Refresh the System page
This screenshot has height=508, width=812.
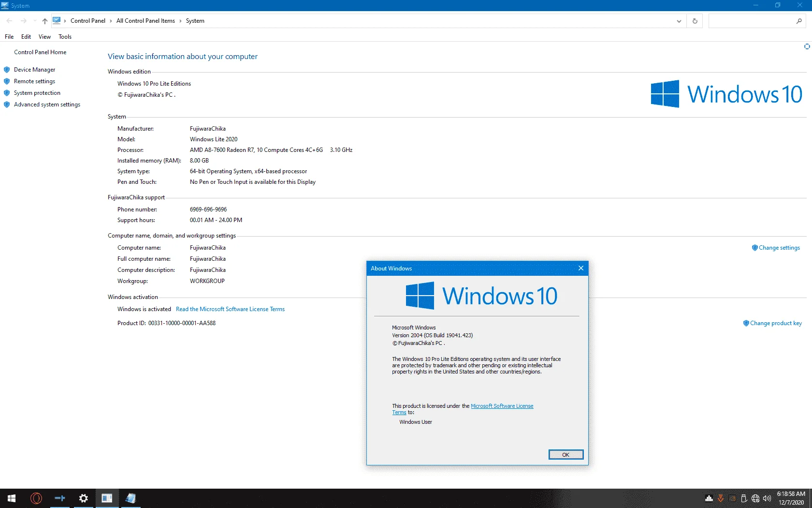click(x=695, y=21)
